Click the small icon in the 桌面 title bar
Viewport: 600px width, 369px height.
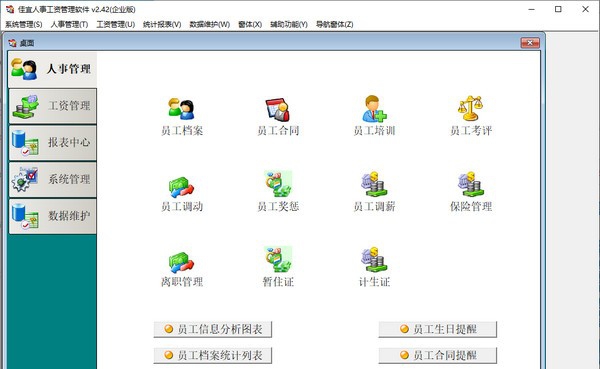click(x=12, y=43)
